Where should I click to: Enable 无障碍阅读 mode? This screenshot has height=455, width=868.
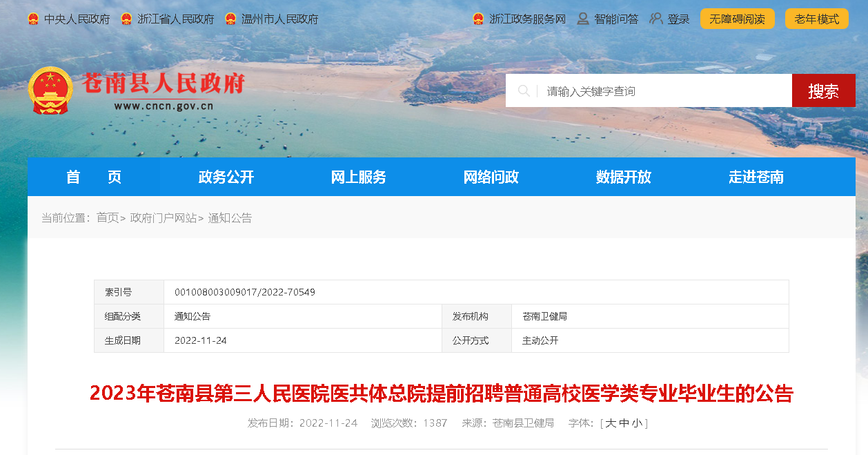(x=738, y=19)
